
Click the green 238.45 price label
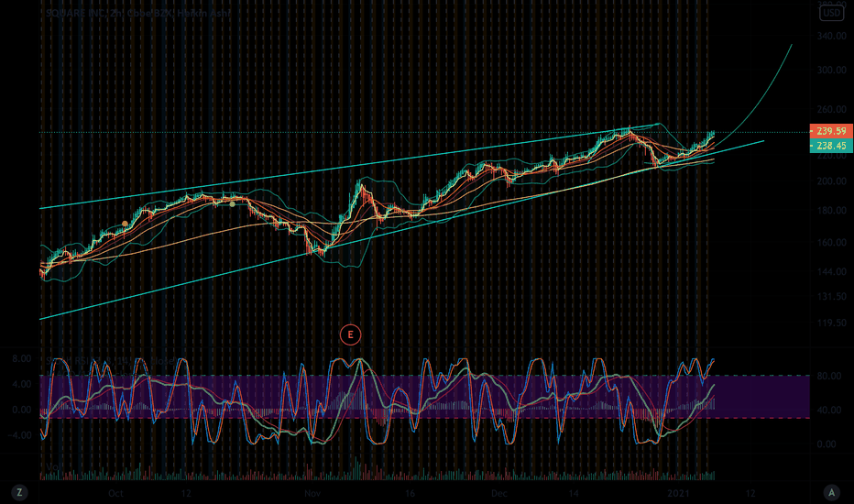coord(831,146)
